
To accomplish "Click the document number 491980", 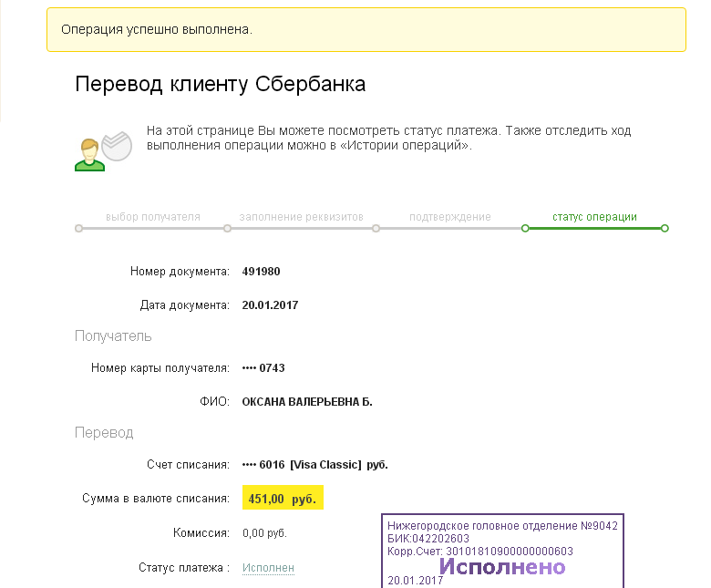I will (x=260, y=272).
